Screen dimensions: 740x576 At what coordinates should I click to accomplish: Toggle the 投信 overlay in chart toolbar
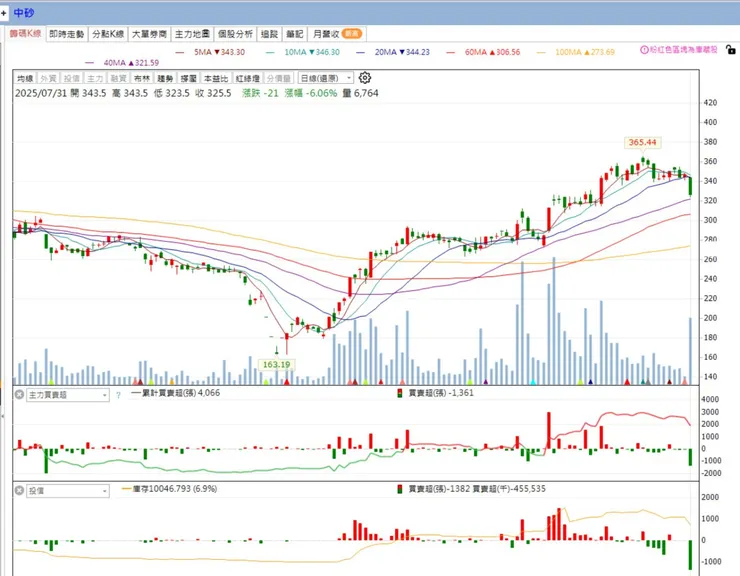(71, 78)
